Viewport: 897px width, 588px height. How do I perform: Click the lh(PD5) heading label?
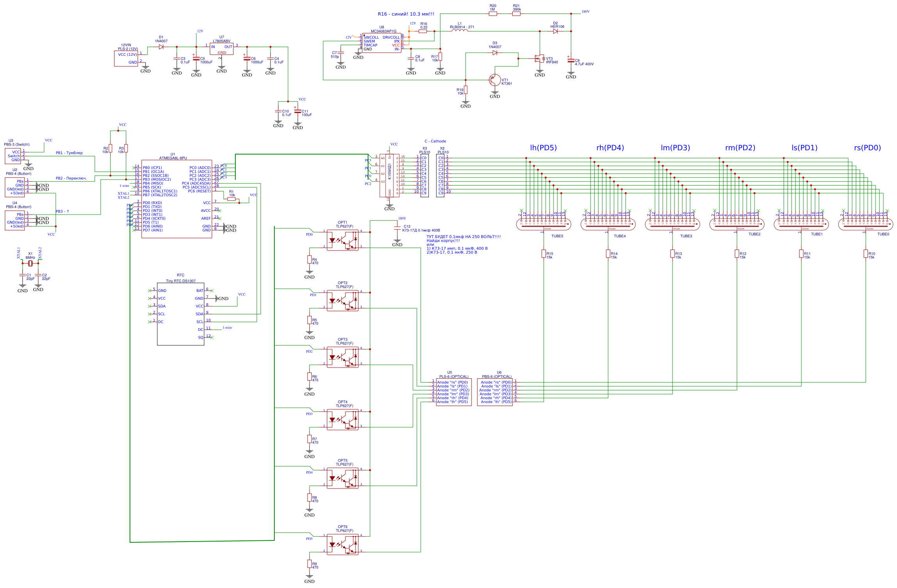point(543,148)
